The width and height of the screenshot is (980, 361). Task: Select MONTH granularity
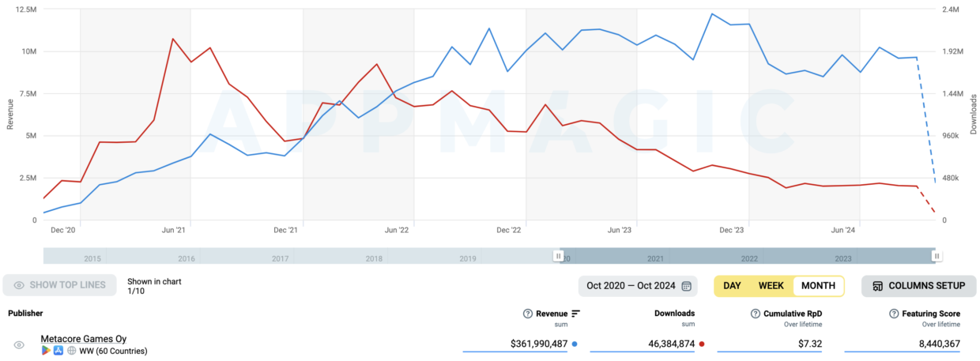pyautogui.click(x=818, y=285)
